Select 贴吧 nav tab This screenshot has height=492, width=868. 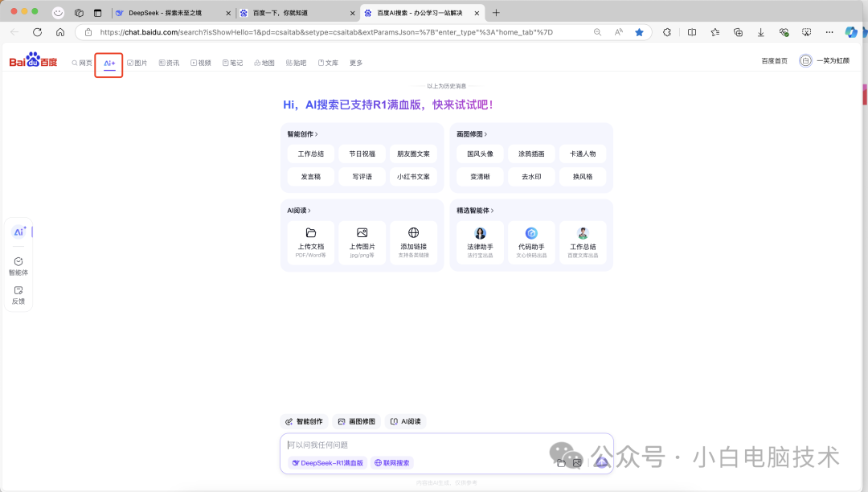(296, 63)
